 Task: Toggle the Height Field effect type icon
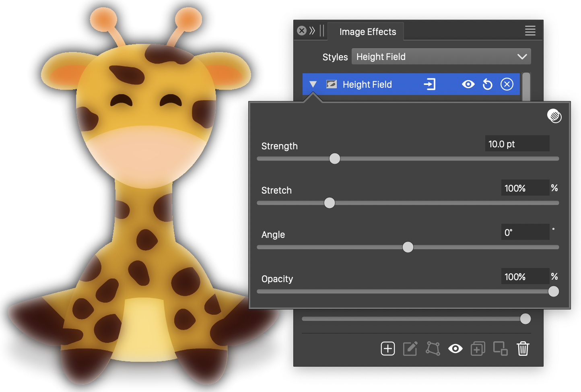tap(332, 85)
